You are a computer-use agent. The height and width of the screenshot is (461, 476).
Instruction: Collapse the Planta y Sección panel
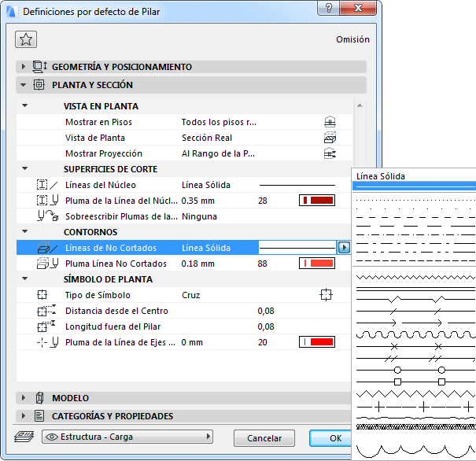24,85
